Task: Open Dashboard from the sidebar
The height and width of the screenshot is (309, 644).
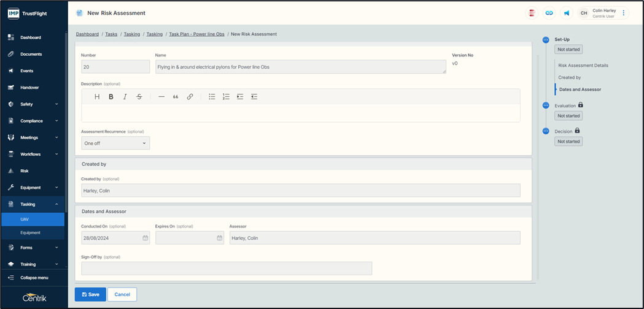Action: 34,37
